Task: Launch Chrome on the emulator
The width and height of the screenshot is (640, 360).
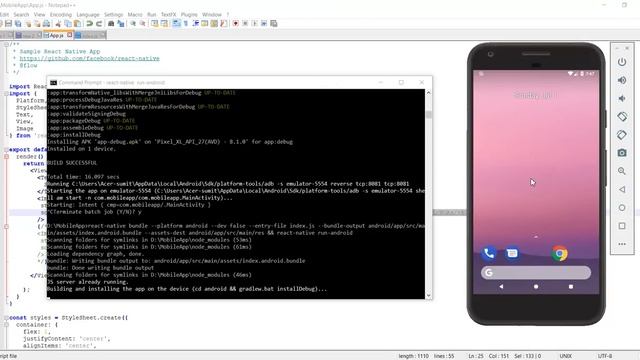Action: pos(560,253)
